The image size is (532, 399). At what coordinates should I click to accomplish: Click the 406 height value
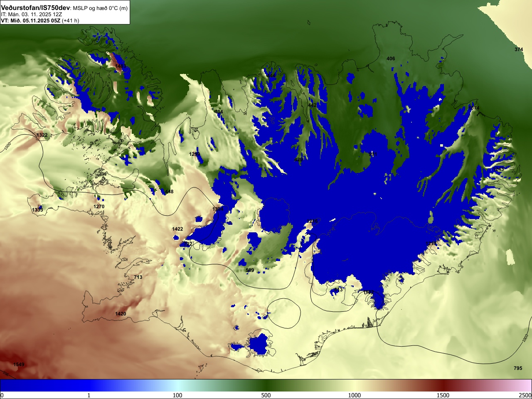[x=391, y=59]
